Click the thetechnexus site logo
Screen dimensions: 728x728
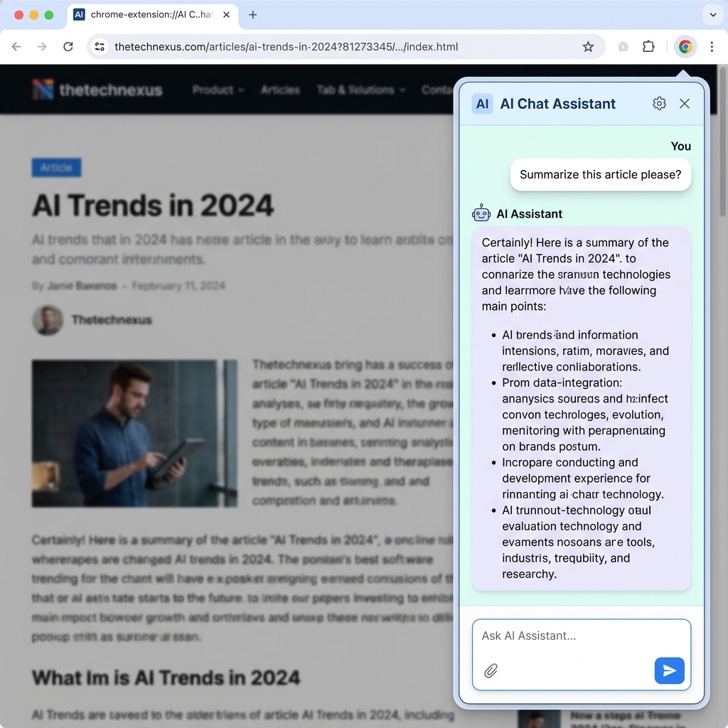tap(97, 90)
